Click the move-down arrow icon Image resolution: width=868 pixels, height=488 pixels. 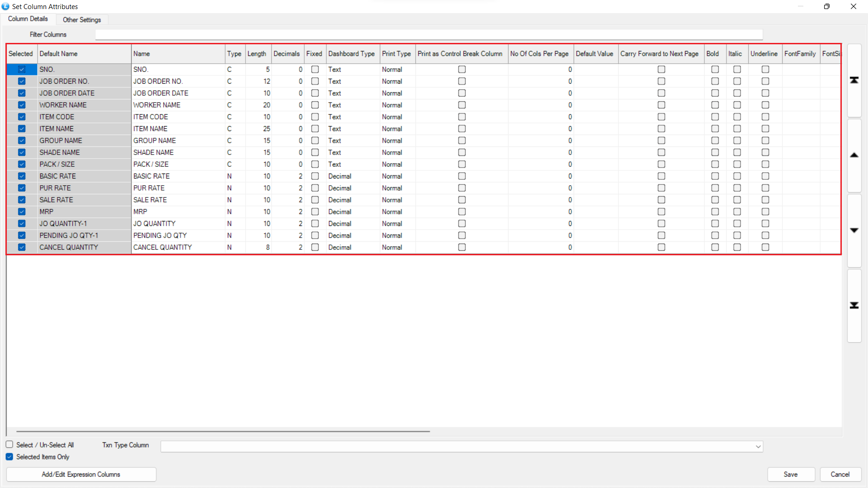point(854,230)
